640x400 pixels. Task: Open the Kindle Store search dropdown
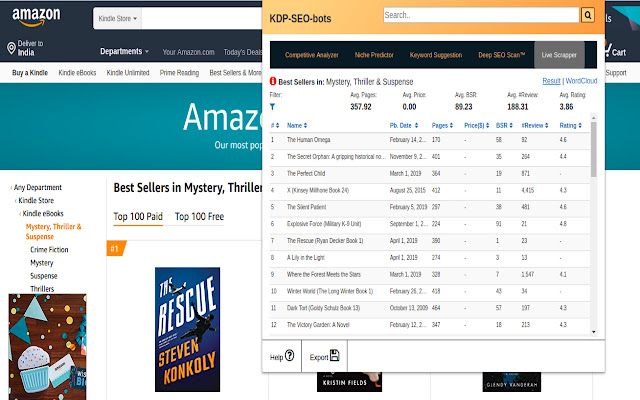point(118,18)
